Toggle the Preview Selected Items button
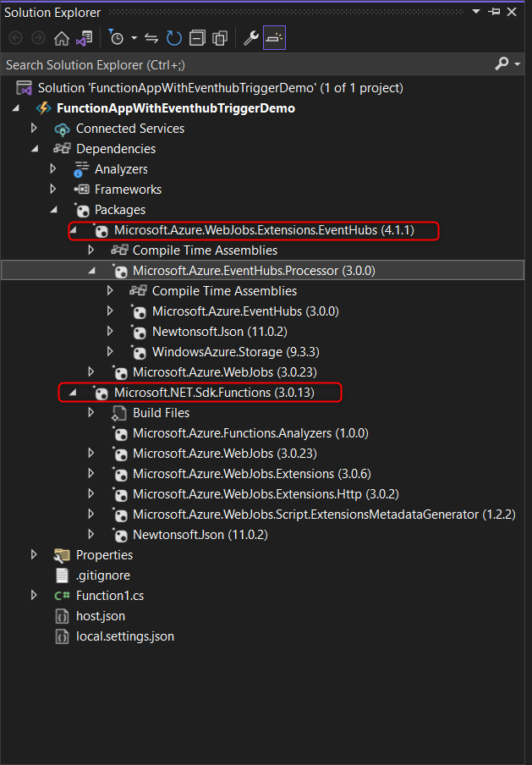The height and width of the screenshot is (765, 532). coord(274,38)
